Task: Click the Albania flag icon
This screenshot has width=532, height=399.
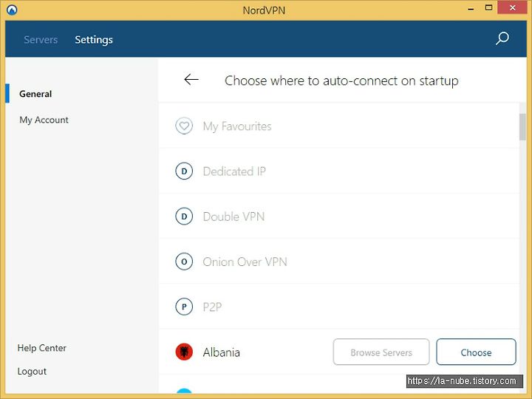Action: 184,352
